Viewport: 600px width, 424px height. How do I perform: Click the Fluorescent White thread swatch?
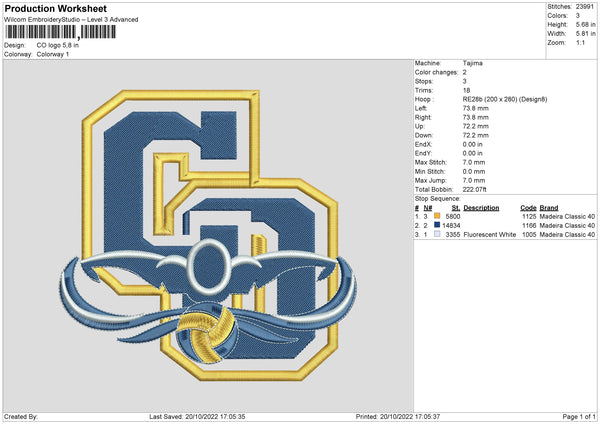(x=437, y=234)
